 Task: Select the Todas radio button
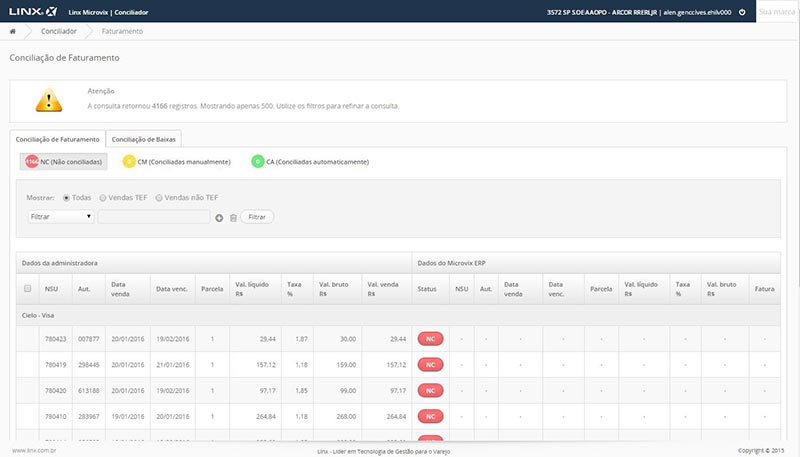point(67,198)
